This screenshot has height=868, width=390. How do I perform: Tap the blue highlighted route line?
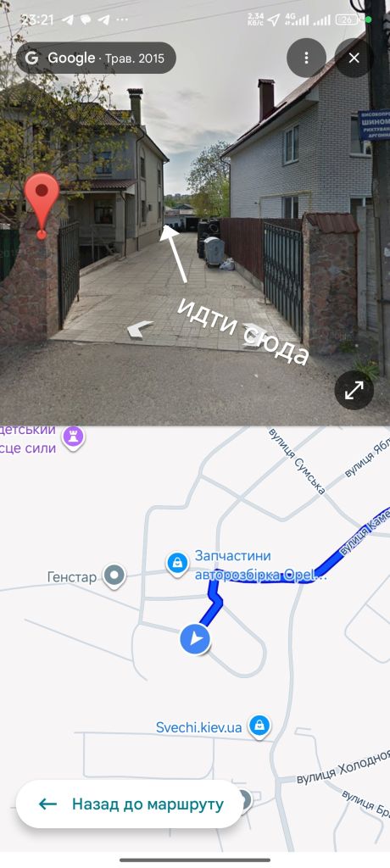coord(266,578)
